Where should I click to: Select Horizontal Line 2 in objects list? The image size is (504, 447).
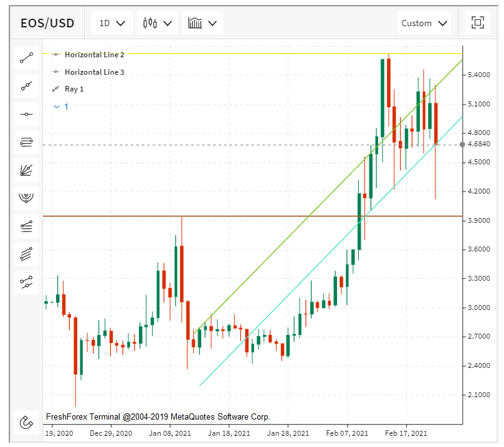click(88, 55)
